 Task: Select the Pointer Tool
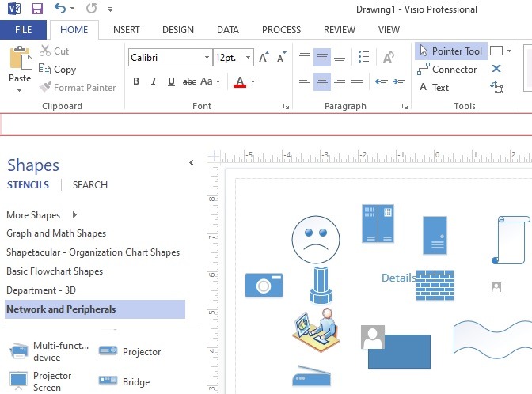pos(451,51)
